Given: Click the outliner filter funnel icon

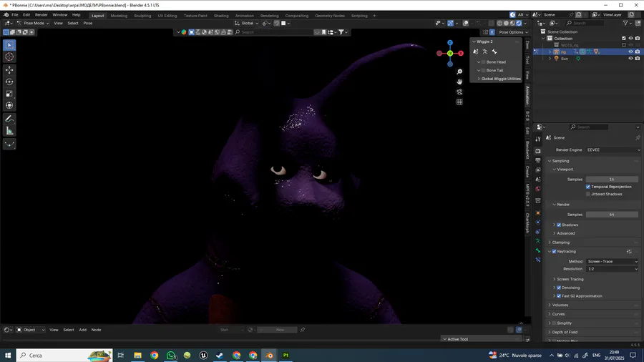Looking at the screenshot, I should [625, 24].
